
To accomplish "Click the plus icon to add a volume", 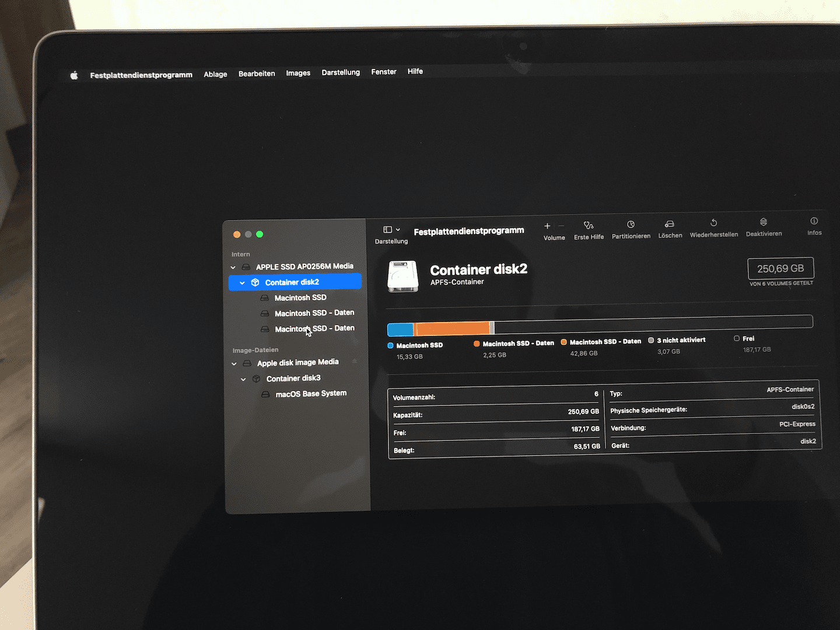I will click(x=547, y=226).
